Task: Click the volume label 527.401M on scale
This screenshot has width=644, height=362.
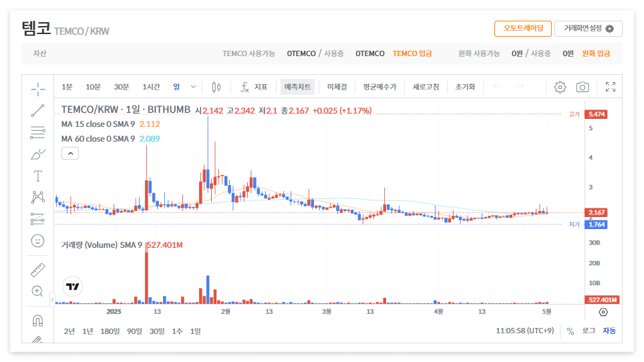Action: [602, 300]
